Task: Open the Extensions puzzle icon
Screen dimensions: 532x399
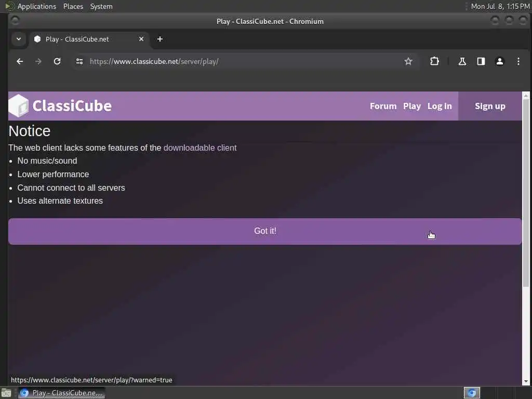Action: (434, 61)
